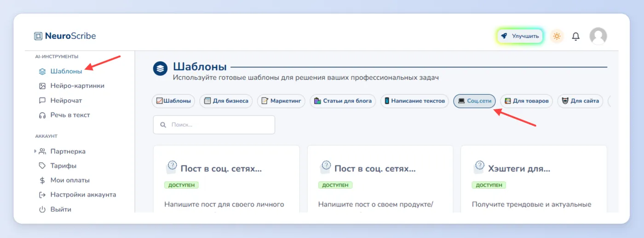Click the Улучшить upgrade button

[520, 36]
